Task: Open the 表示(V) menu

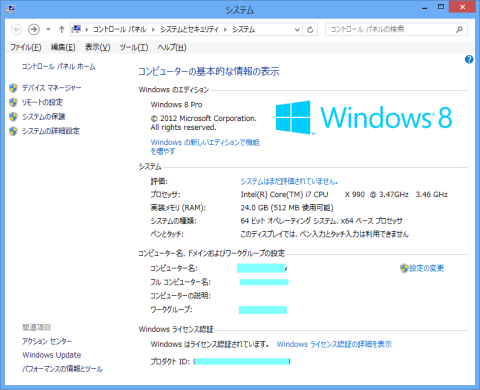Action: point(98,47)
